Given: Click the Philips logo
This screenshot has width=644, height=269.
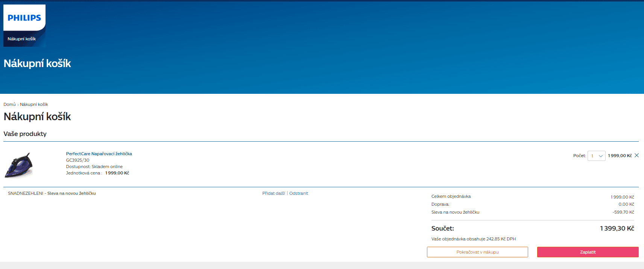Looking at the screenshot, I should pyautogui.click(x=24, y=18).
